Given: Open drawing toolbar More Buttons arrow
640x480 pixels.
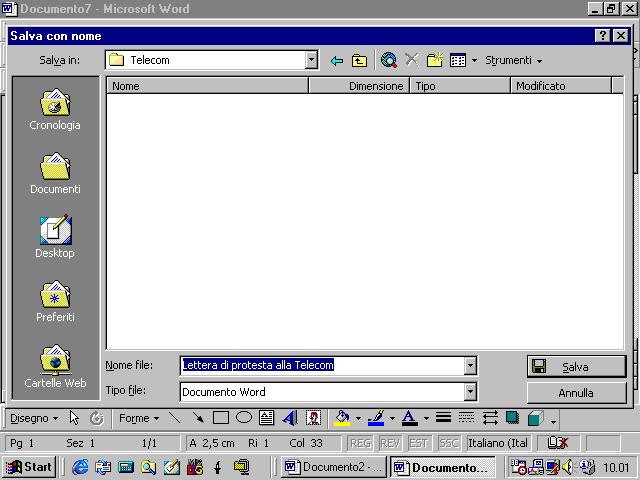Looking at the screenshot, I should coord(553,420).
